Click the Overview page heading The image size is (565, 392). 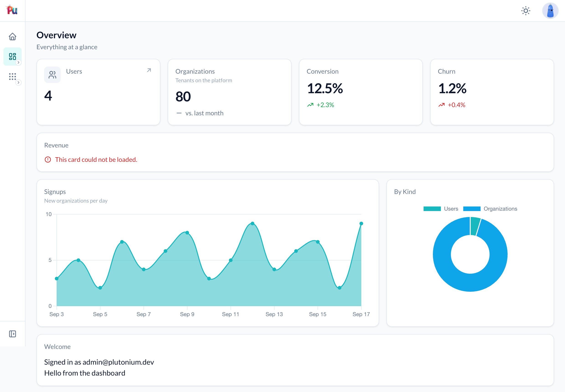point(56,35)
